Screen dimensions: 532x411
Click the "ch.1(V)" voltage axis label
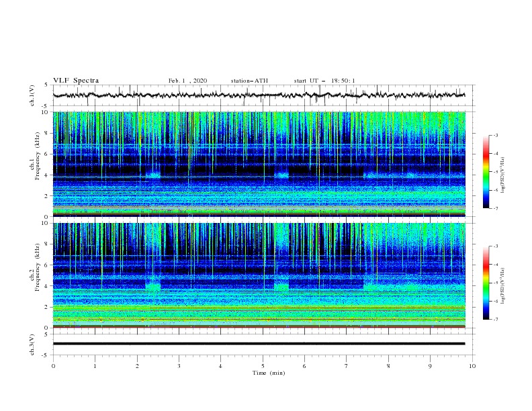pyautogui.click(x=32, y=95)
